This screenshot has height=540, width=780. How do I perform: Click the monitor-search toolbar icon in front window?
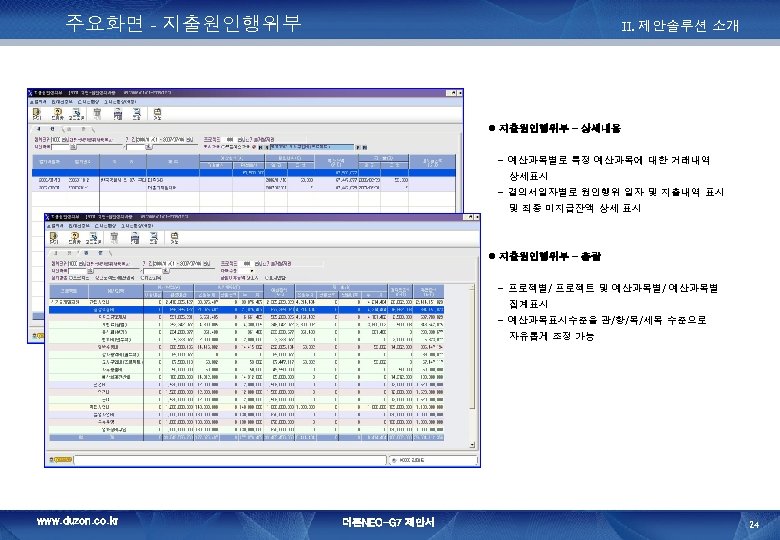tap(94, 238)
